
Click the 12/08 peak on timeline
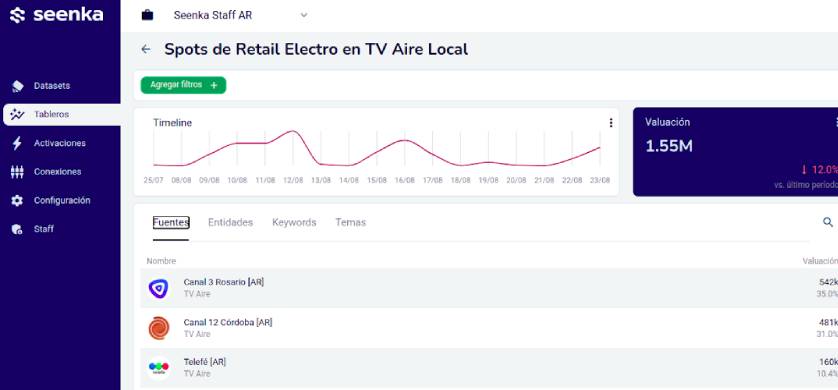[292, 131]
